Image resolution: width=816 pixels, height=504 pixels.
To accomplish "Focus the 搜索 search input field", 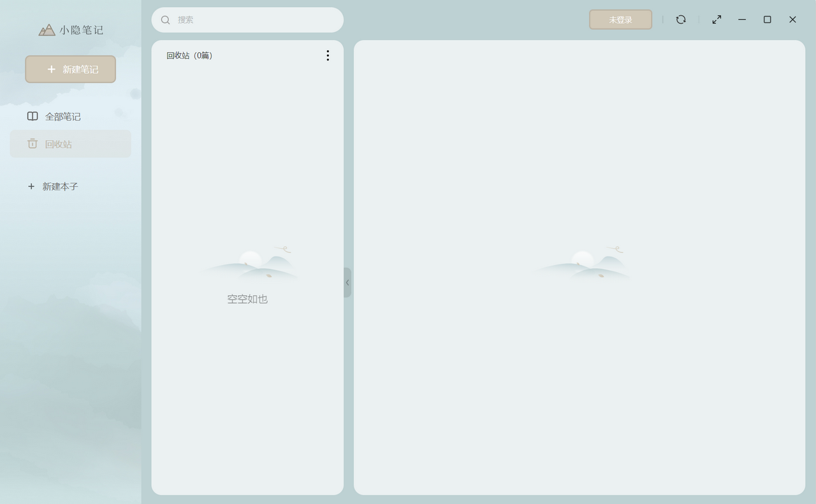I will click(x=255, y=20).
